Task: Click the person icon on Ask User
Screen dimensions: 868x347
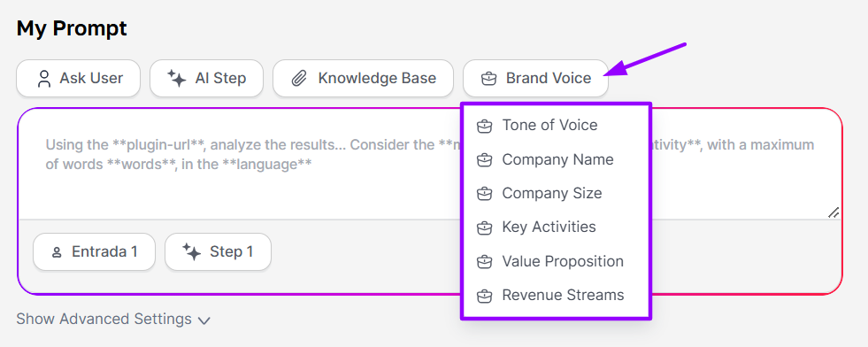Action: (x=43, y=79)
